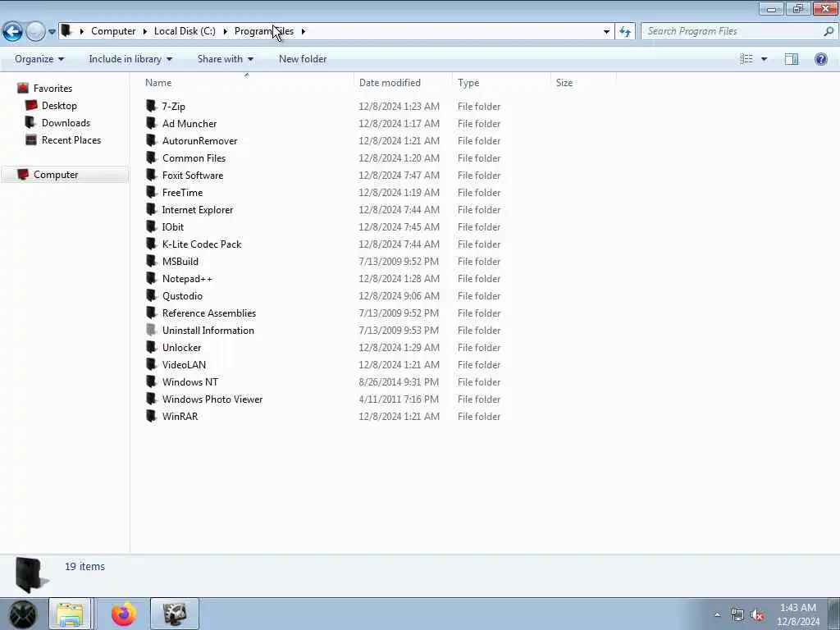Select the Internet Explorer folder icon
840x630 pixels.
coord(151,209)
